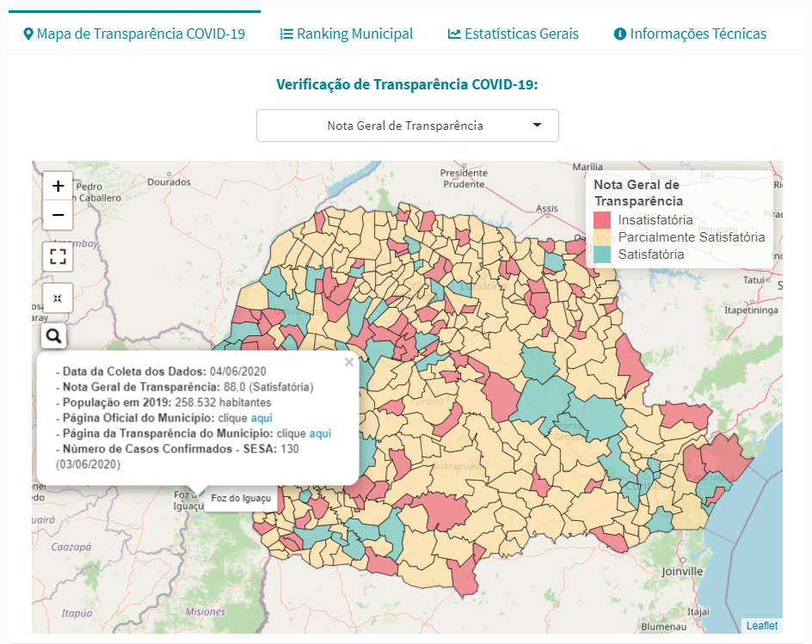Screen dimensions: 812x644
Task: Click the dropdown caret arrow
Action: [537, 126]
